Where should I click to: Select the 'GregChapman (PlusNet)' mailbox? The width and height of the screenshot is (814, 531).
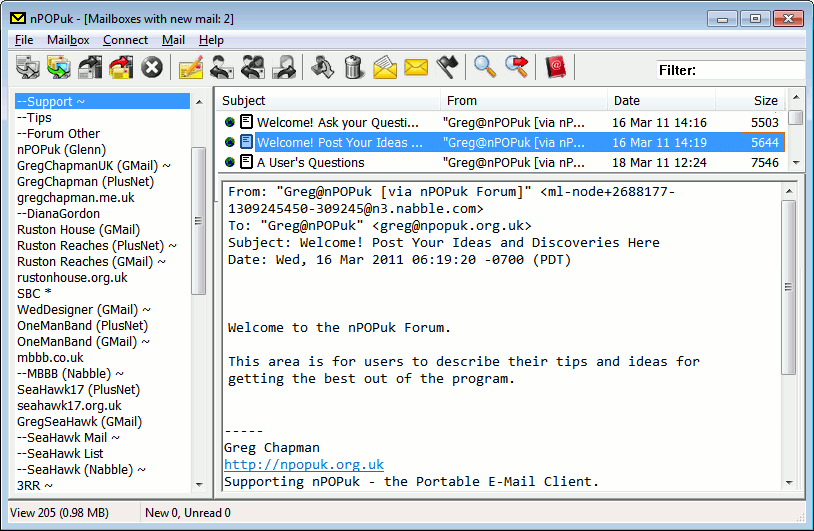pyautogui.click(x=102, y=182)
